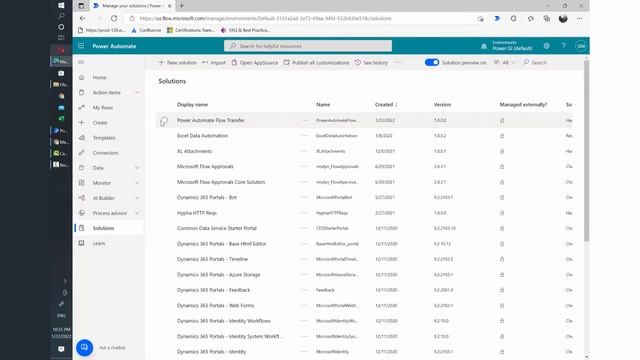Click lock icon in Power Automate Flow Transfer row
640x360 pixels.
502,120
